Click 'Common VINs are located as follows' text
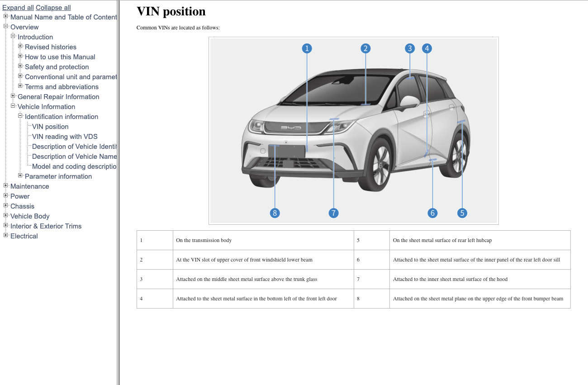Screen dimensions: 588x385 coord(178,28)
